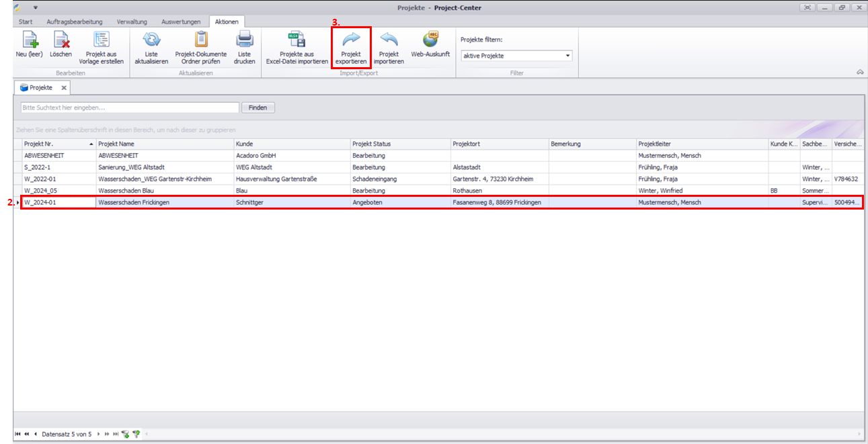868x444 pixels.
Task: Expand the quick access toolbar dropdown arrow
Action: (35, 7)
